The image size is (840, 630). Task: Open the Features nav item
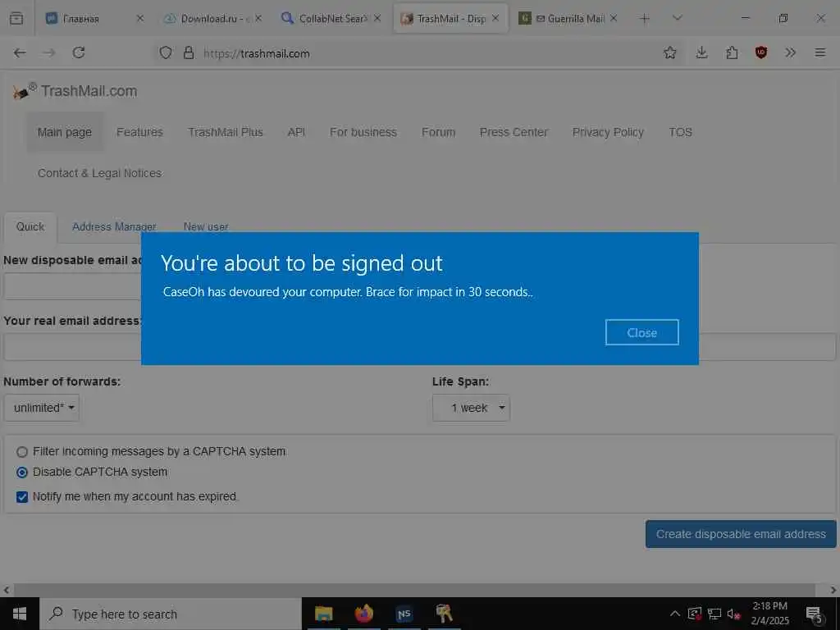click(139, 132)
